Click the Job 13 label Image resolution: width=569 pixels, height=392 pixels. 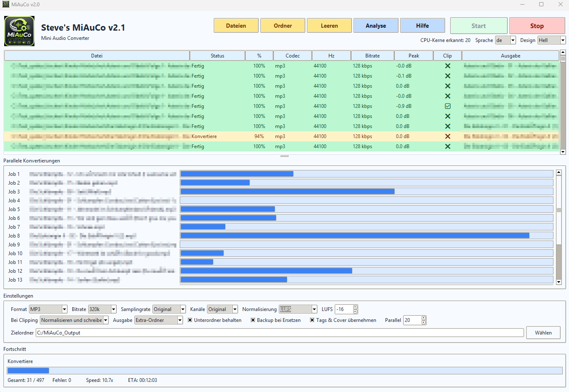(15, 280)
